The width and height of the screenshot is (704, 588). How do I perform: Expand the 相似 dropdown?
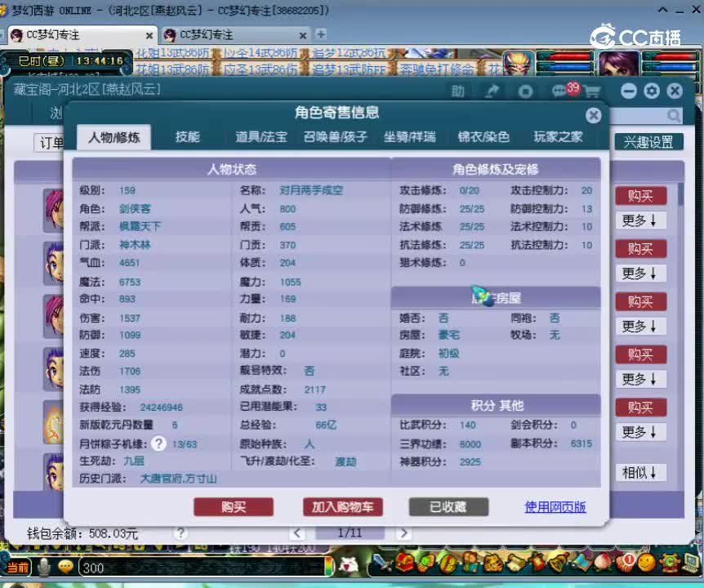[640, 472]
